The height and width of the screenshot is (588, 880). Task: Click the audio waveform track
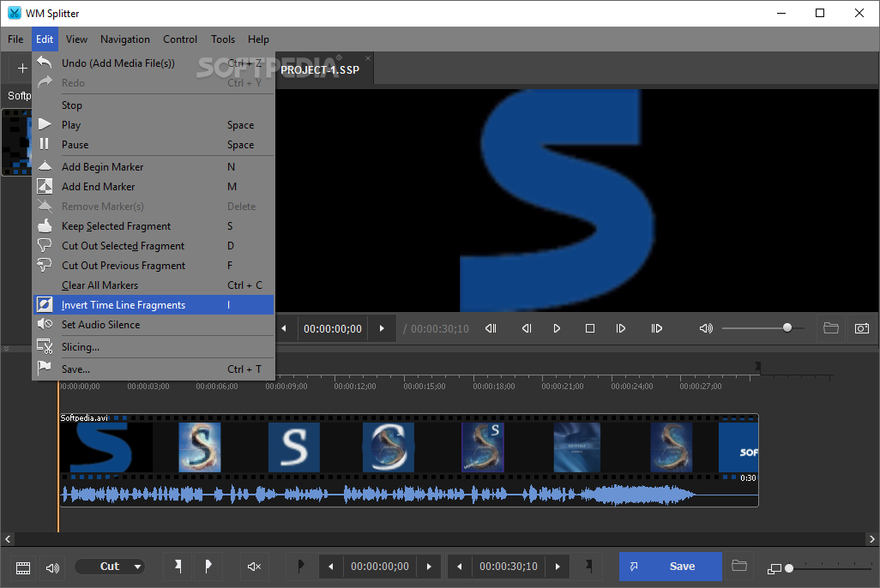(409, 495)
